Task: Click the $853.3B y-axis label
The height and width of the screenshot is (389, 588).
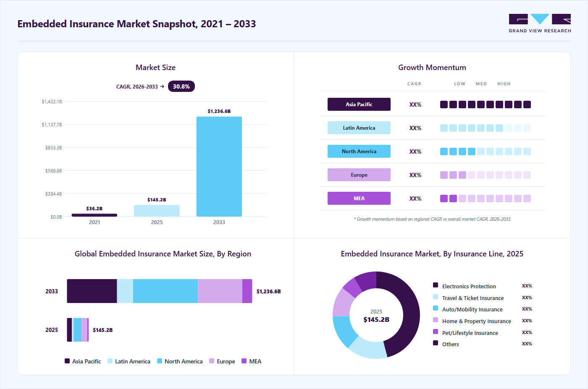Action: (54, 148)
